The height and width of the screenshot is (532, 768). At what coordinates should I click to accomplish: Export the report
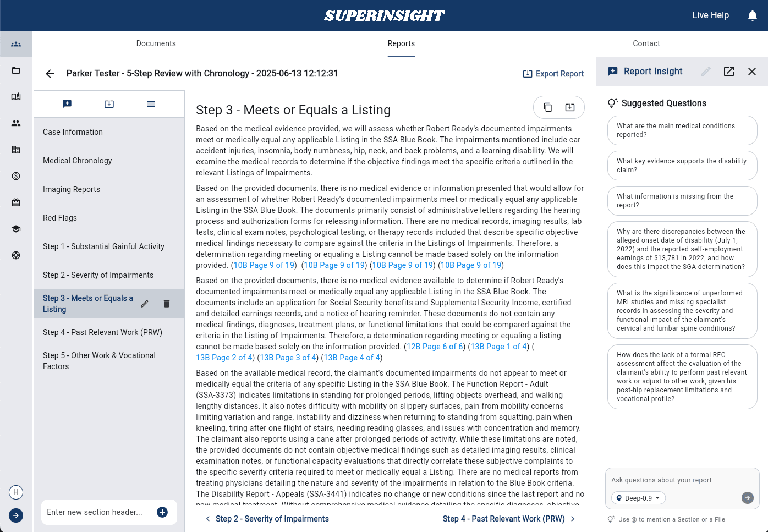(553, 73)
